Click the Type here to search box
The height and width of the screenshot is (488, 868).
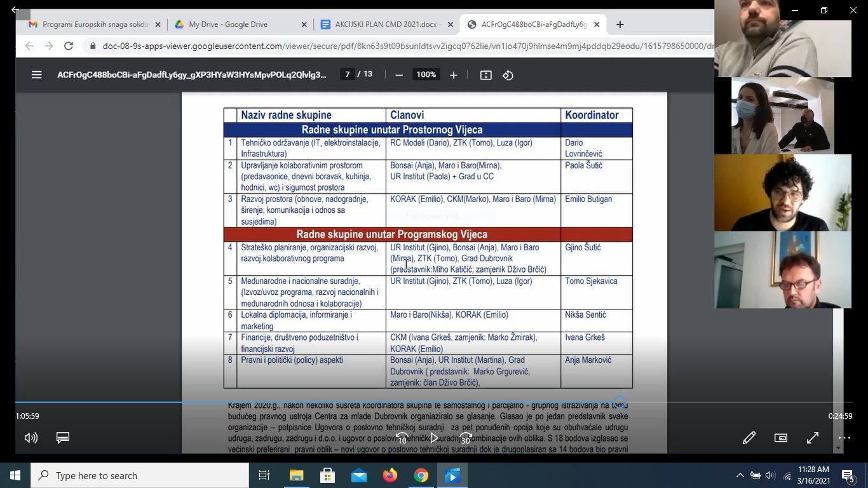pyautogui.click(x=140, y=475)
